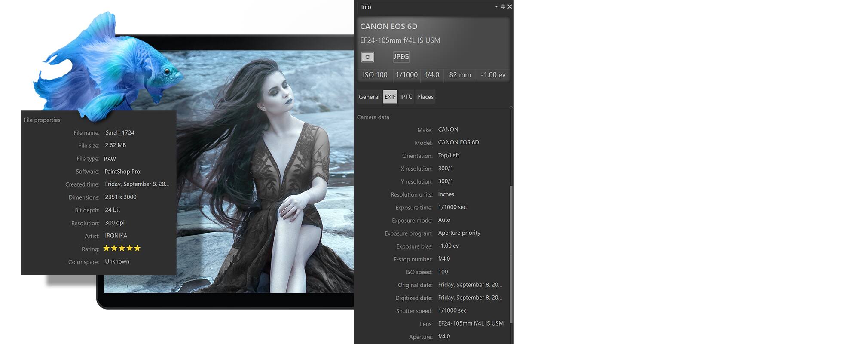
Task: Click the Resolution value 300 dpi
Action: pos(115,222)
